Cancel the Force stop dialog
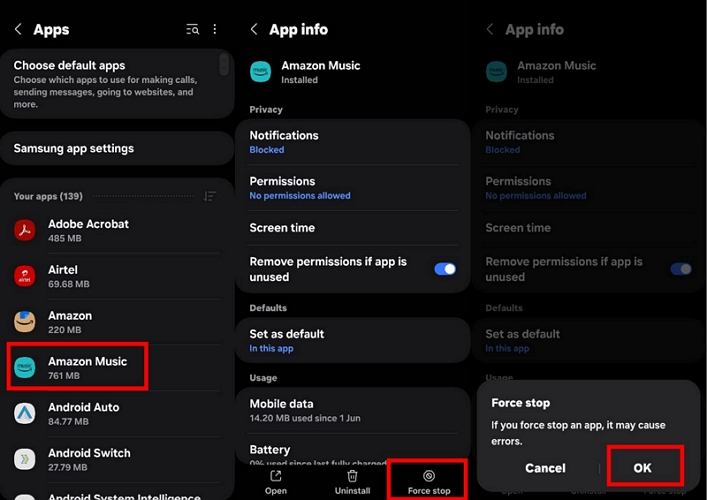The width and height of the screenshot is (707, 500). tap(545, 467)
